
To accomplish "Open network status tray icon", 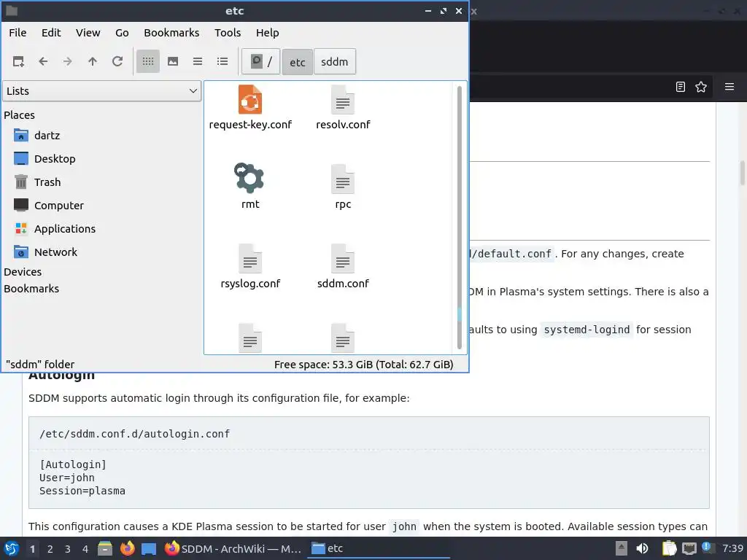I will 689,549.
